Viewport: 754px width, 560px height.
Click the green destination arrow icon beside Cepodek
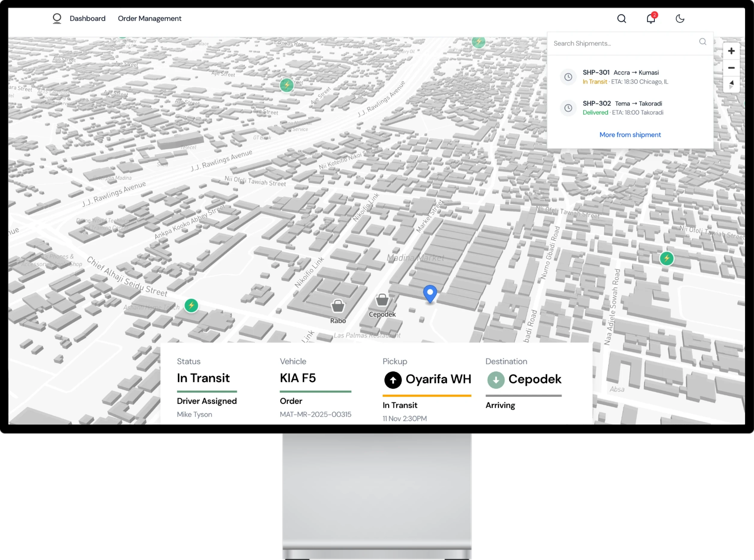click(x=496, y=380)
